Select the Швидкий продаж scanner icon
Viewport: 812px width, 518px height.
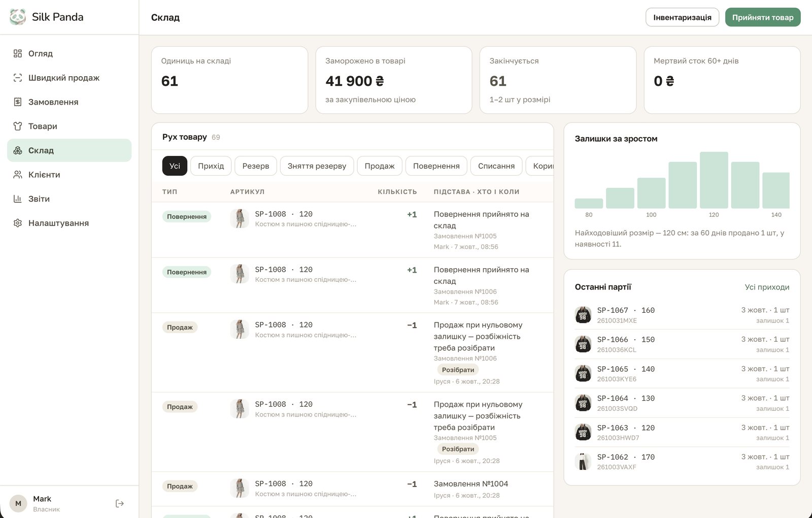click(18, 78)
